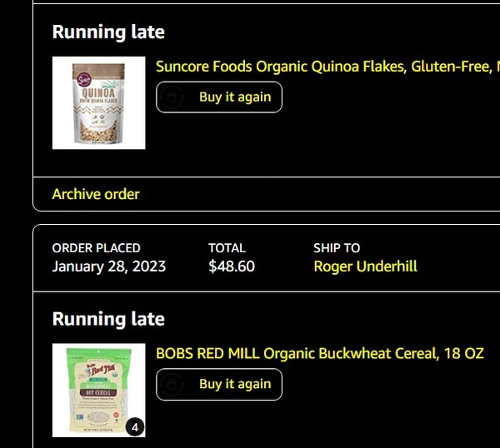The width and height of the screenshot is (500, 448).
Task: Click the January 28, 2023 order date
Action: (108, 266)
